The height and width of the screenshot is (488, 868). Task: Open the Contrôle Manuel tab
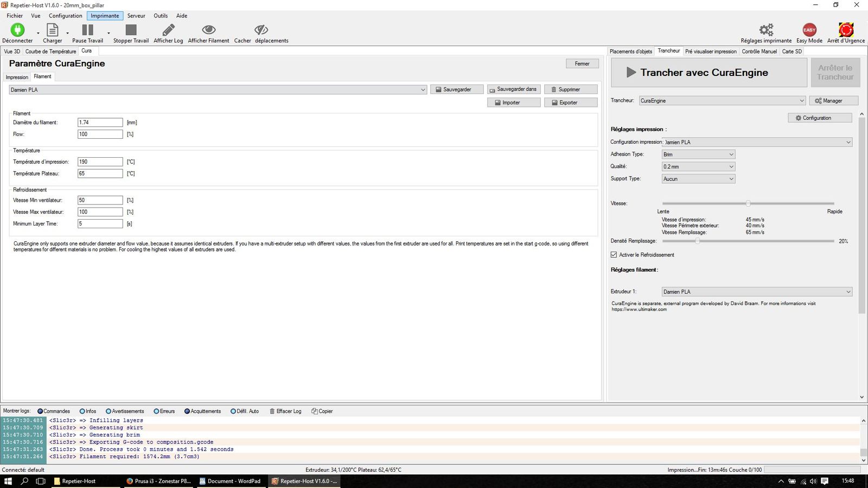pyautogui.click(x=759, y=52)
